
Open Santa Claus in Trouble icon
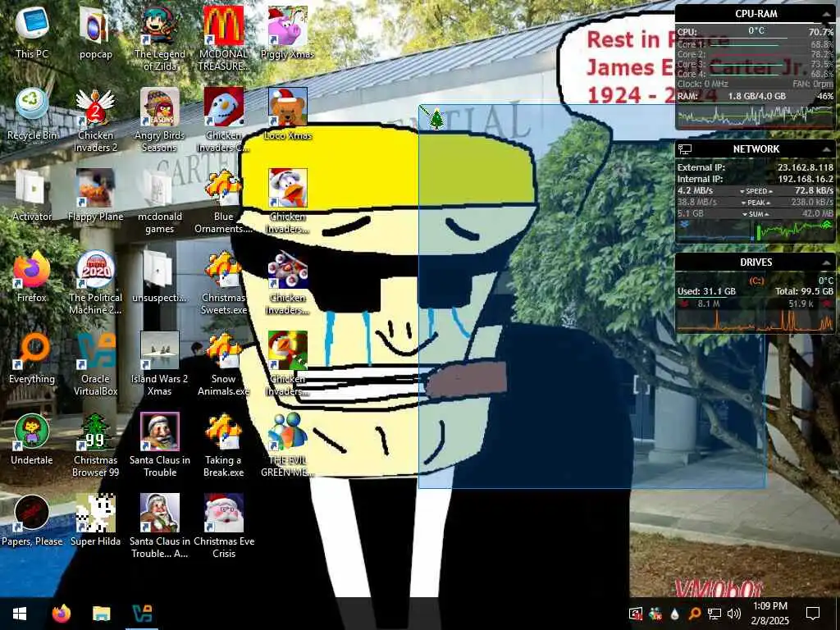tap(160, 445)
